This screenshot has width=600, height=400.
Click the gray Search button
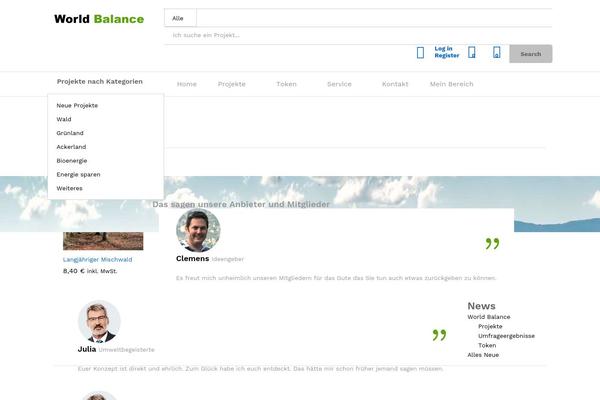pos(531,54)
